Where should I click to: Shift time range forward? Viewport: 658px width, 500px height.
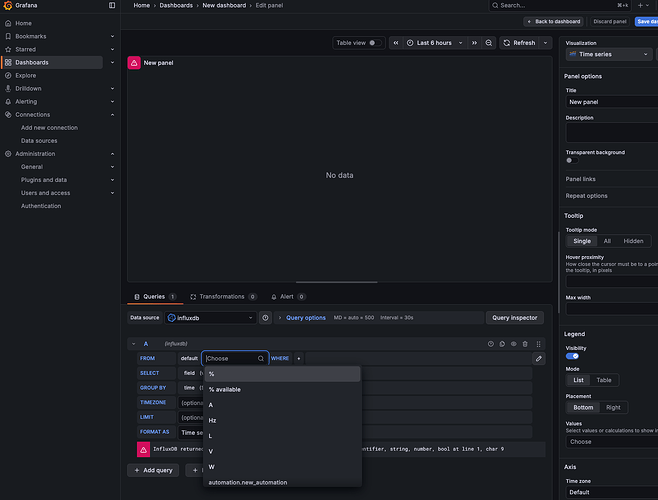pyautogui.click(x=474, y=43)
